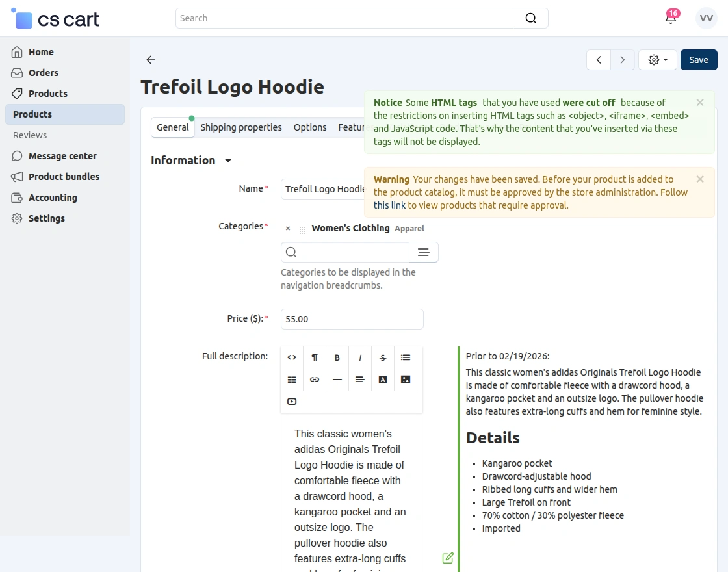This screenshot has height=572, width=728.
Task: Click the Price input field
Action: tap(352, 319)
